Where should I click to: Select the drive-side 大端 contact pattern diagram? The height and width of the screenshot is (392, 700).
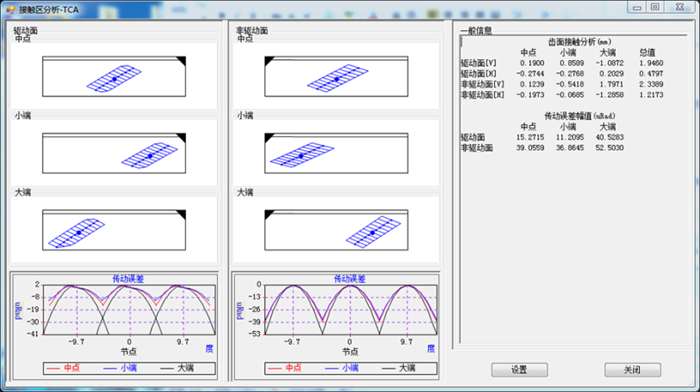point(114,230)
